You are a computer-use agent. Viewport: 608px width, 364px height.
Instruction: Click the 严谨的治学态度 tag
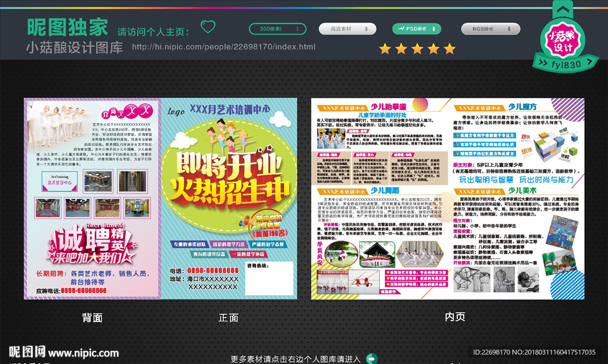click(x=268, y=244)
